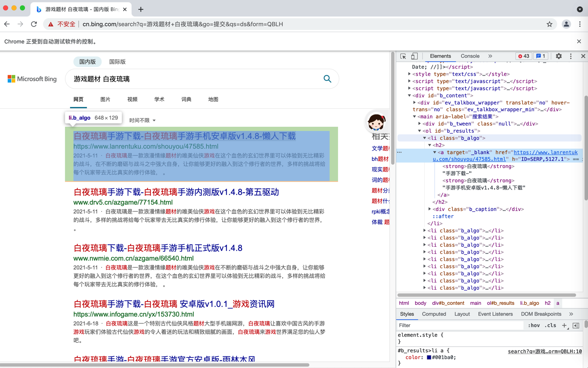Select ol#b_results in the DOM breadcrumb
Image resolution: width=588 pixels, height=368 pixels.
click(x=501, y=303)
